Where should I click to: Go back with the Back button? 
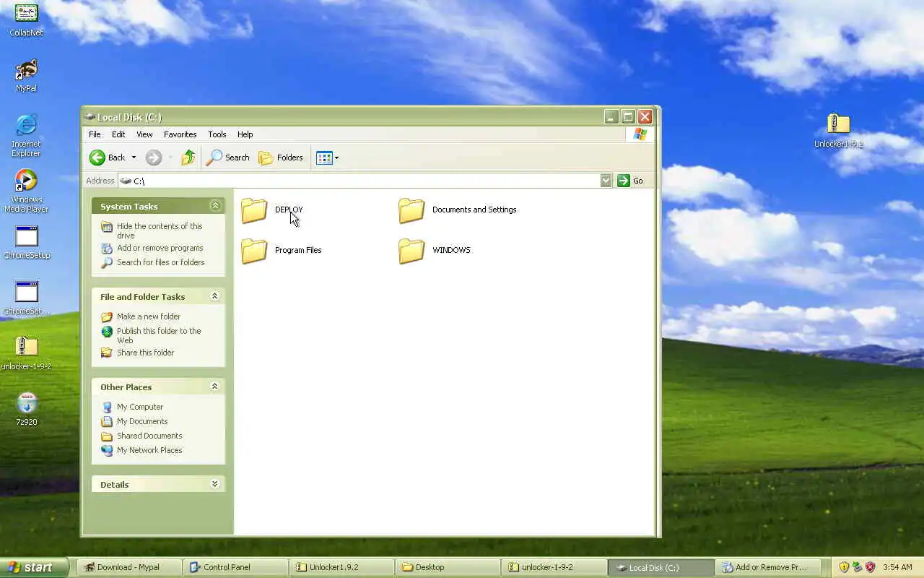point(107,158)
